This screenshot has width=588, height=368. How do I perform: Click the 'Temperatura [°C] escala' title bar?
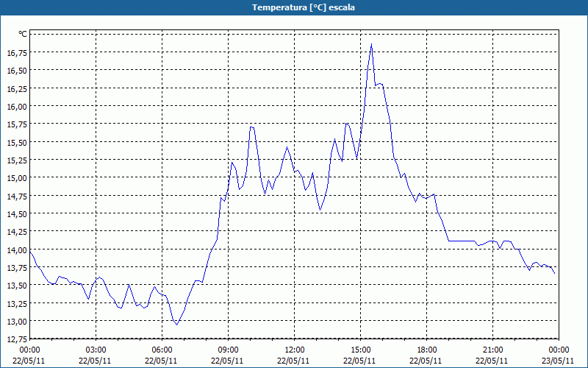point(294,7)
